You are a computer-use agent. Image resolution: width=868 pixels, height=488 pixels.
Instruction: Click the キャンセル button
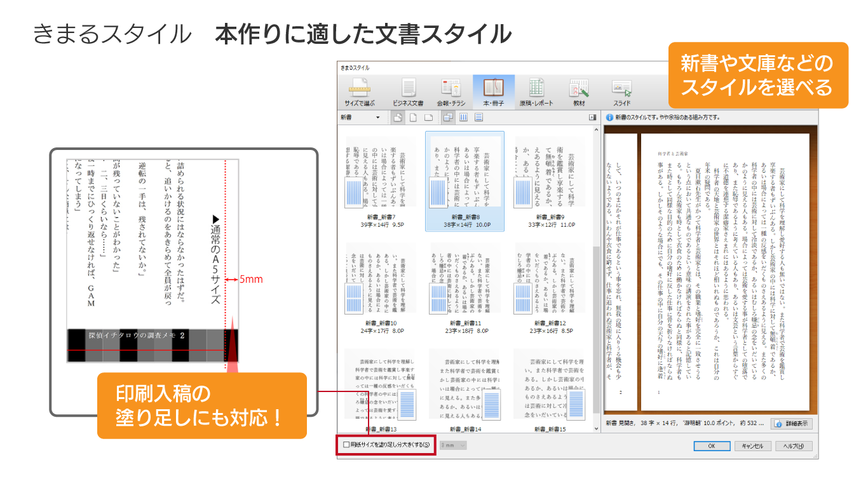click(752, 445)
